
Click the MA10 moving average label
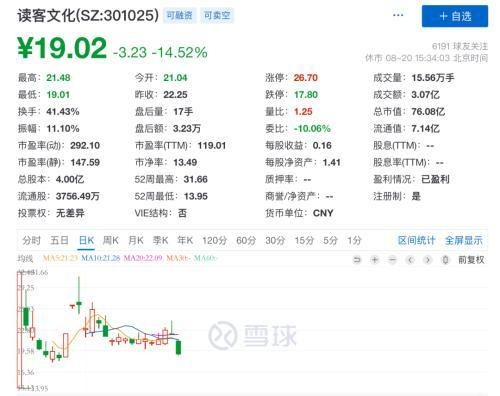click(x=100, y=258)
